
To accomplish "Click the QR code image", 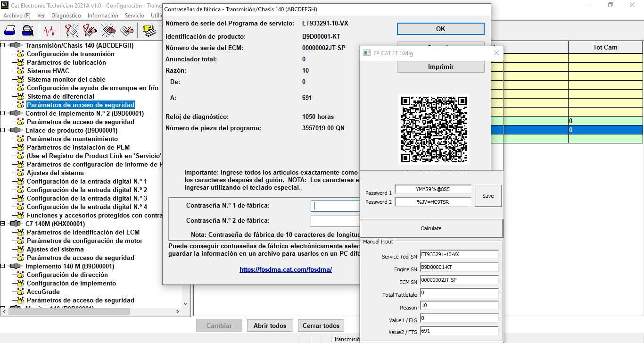I will click(x=434, y=129).
